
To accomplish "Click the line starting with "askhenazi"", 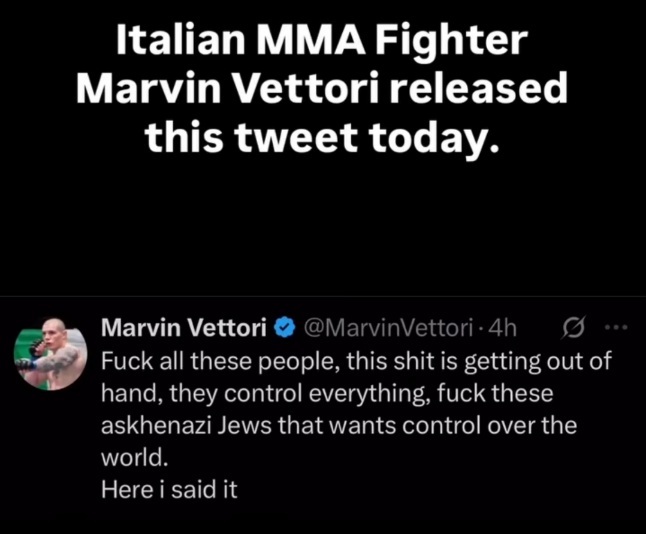I will tap(340, 426).
